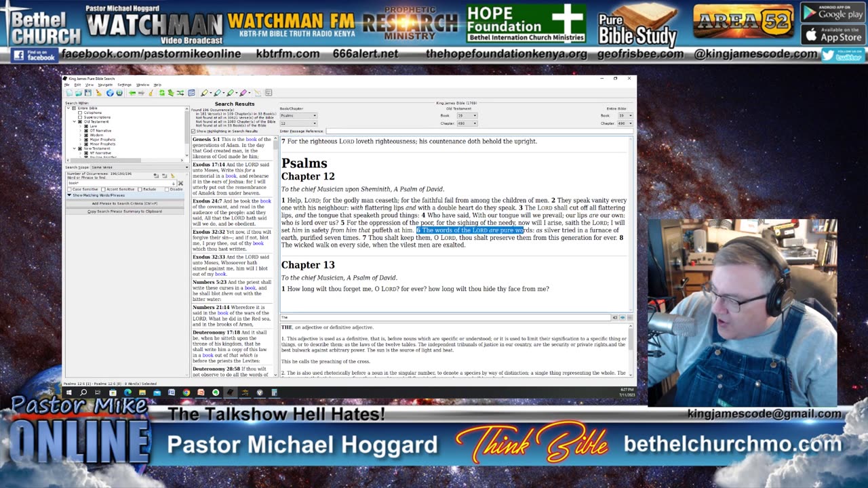Viewport: 868px width, 488px height.
Task: Click the dictionary word field containing The
Action: click(445, 317)
